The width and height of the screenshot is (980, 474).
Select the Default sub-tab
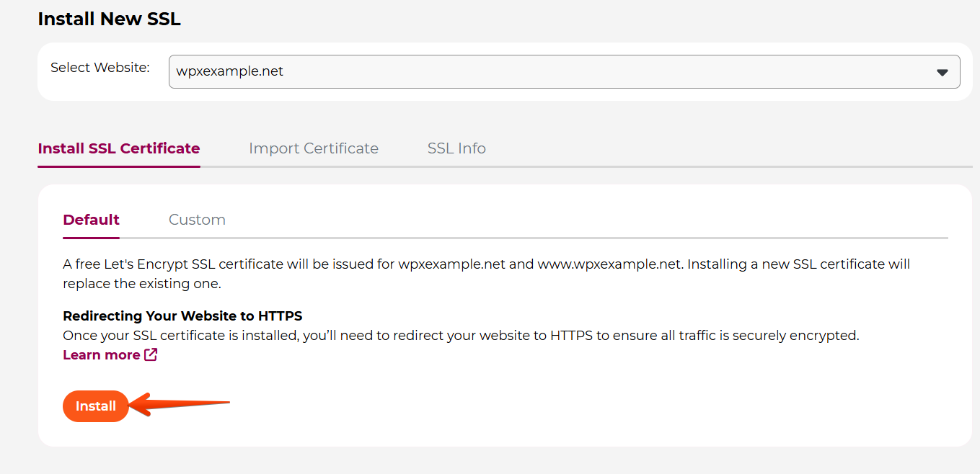(x=92, y=220)
